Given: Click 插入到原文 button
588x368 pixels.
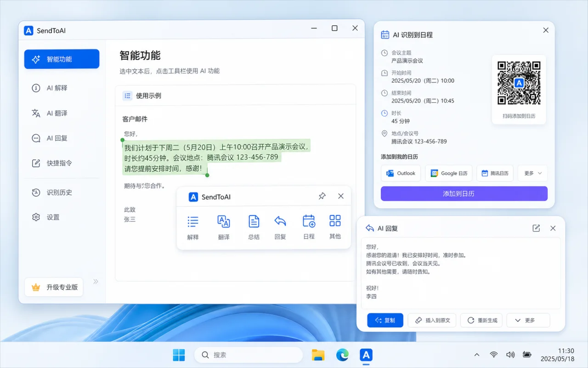Looking at the screenshot, I should pos(432,320).
